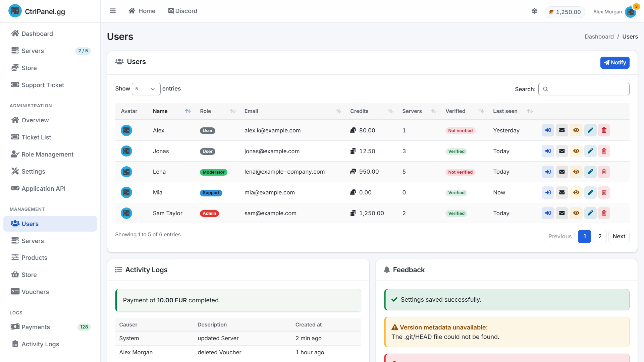Edit Lena with pencil icon
This screenshot has height=362, width=644.
pyautogui.click(x=590, y=172)
